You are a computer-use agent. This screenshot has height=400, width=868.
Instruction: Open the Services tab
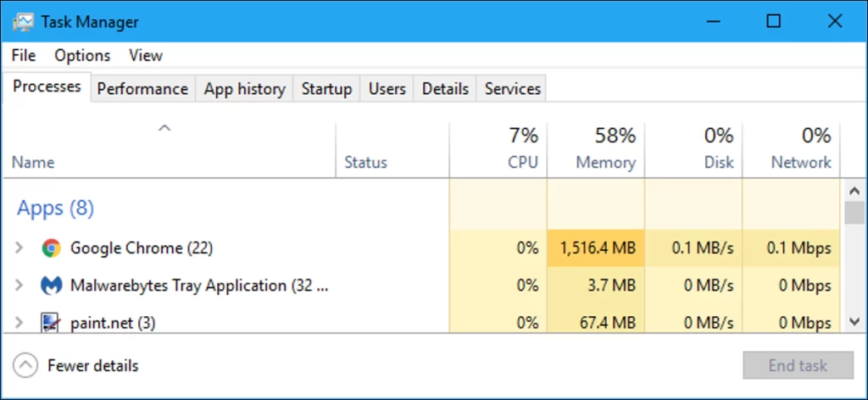point(512,89)
